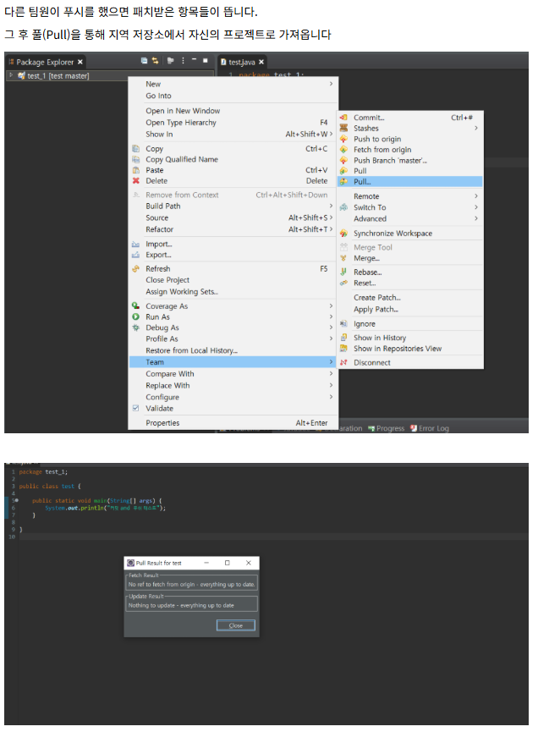Image resolution: width=560 pixels, height=732 pixels.
Task: Click the green Run As icon
Action: (136, 316)
